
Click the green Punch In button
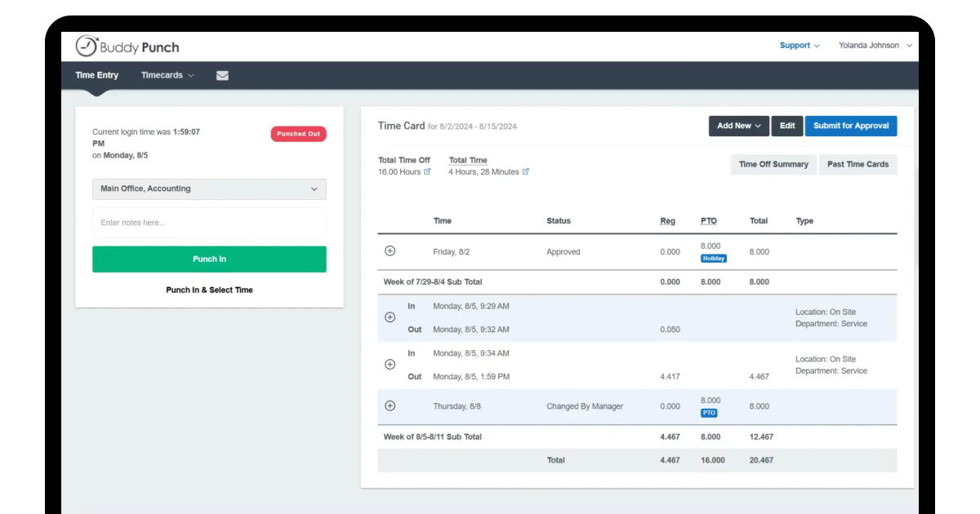point(209,259)
